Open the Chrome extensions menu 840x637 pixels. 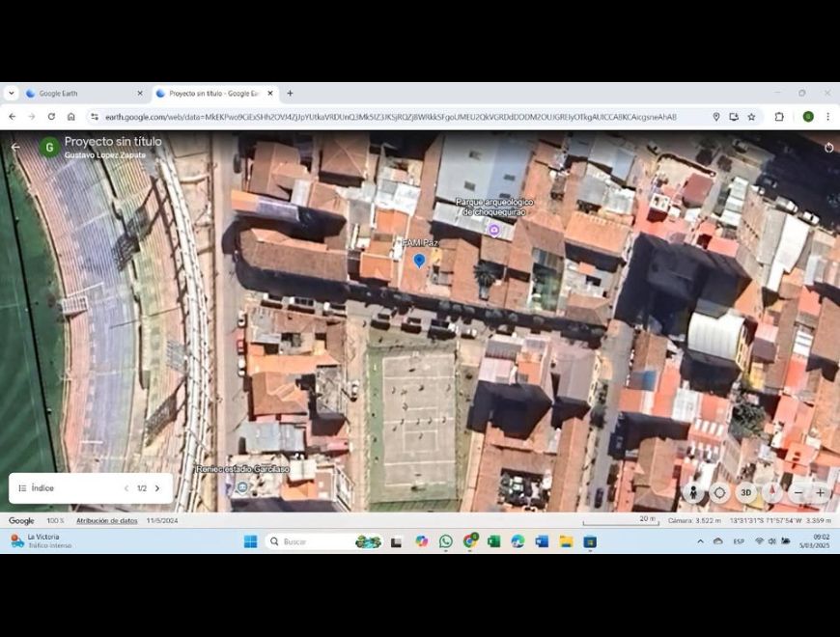pyautogui.click(x=779, y=117)
